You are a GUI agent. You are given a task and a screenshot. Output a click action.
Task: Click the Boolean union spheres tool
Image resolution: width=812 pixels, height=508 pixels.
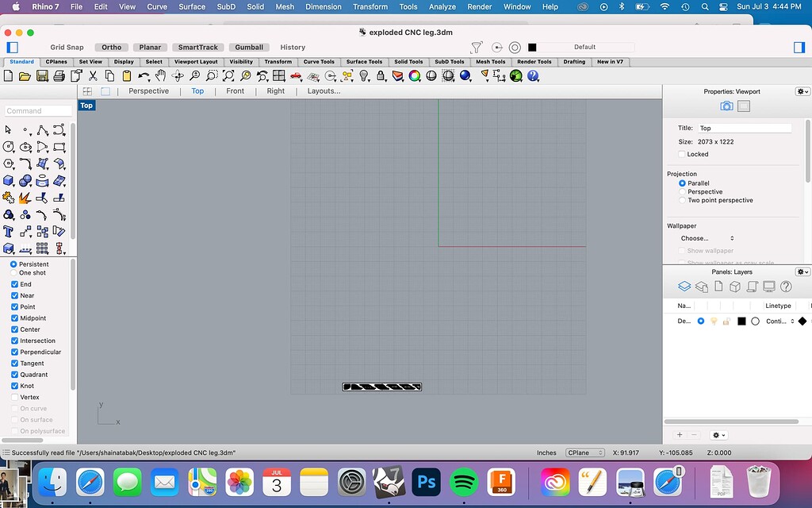click(x=25, y=181)
